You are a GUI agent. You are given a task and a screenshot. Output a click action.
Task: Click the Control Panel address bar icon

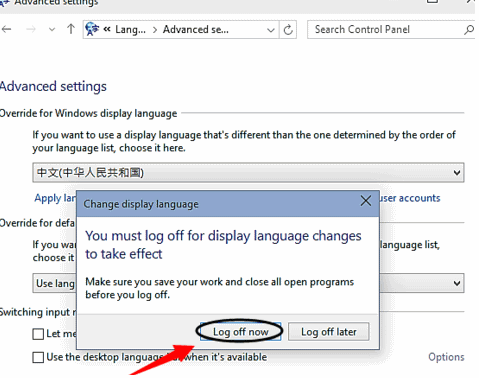click(92, 29)
